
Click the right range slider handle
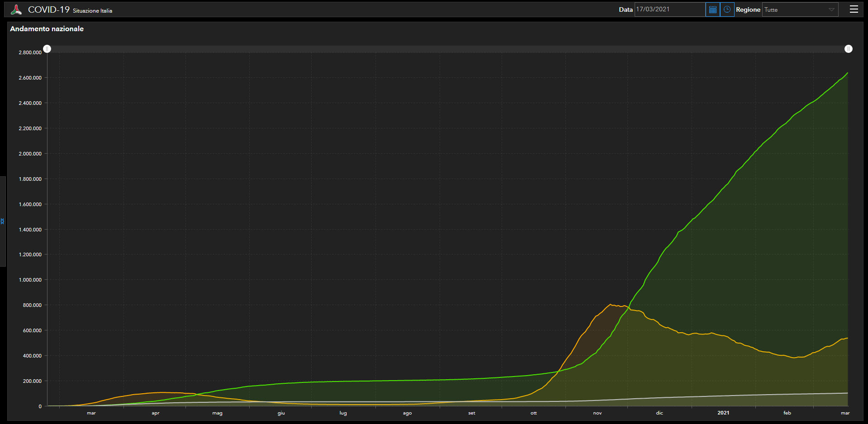pyautogui.click(x=849, y=49)
